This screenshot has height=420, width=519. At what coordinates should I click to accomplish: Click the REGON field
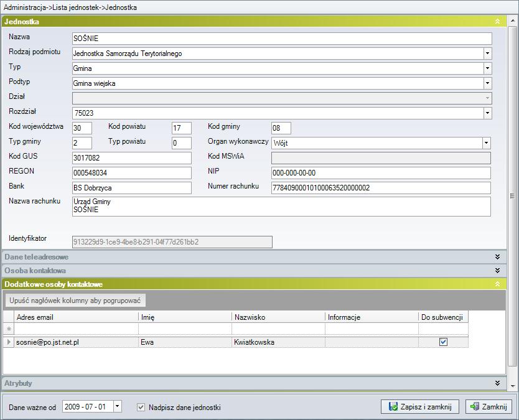(132, 173)
